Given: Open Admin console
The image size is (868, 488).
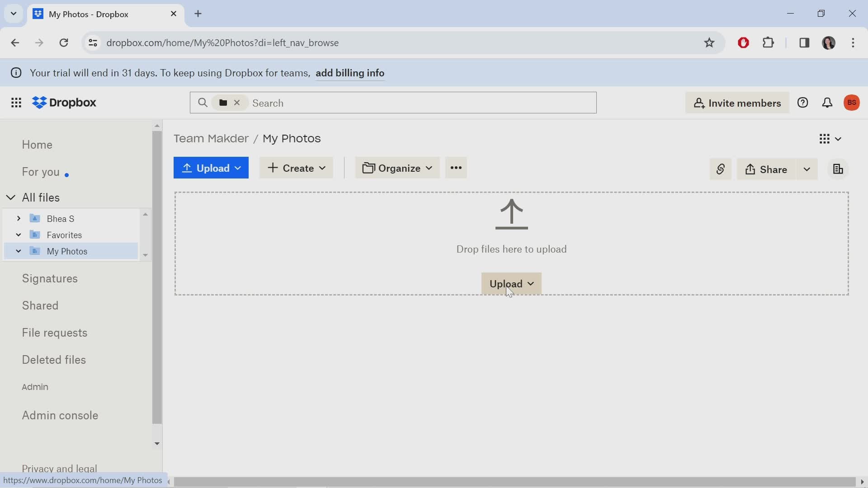Looking at the screenshot, I should [60, 416].
